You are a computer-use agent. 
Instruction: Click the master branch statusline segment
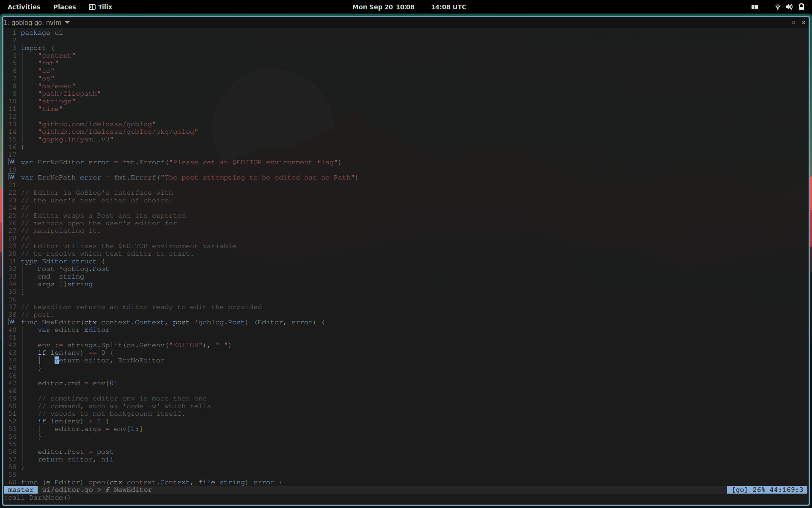click(20, 490)
